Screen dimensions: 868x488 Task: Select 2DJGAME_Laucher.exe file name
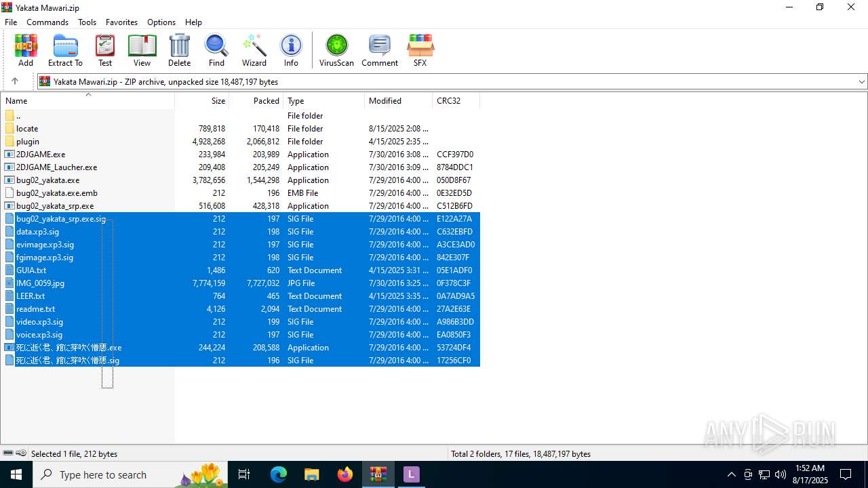coord(56,167)
